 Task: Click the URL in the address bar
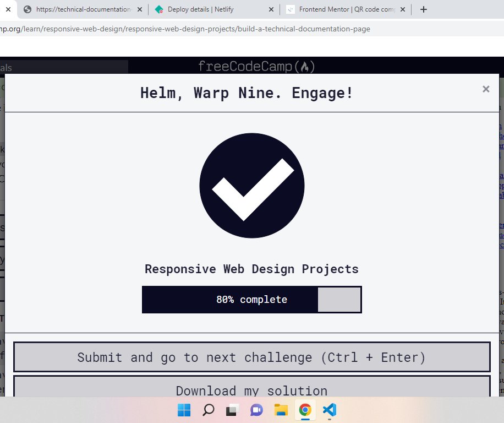(x=185, y=29)
